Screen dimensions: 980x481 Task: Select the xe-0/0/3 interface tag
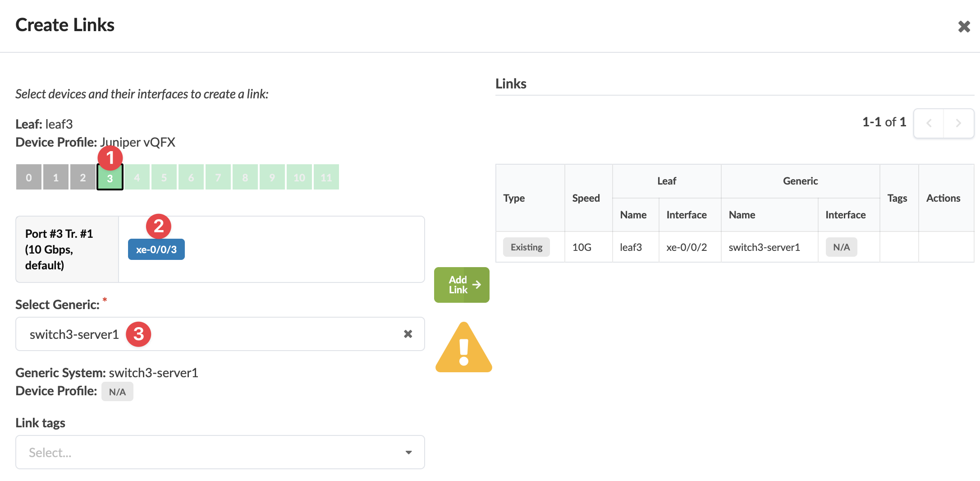pyautogui.click(x=156, y=250)
